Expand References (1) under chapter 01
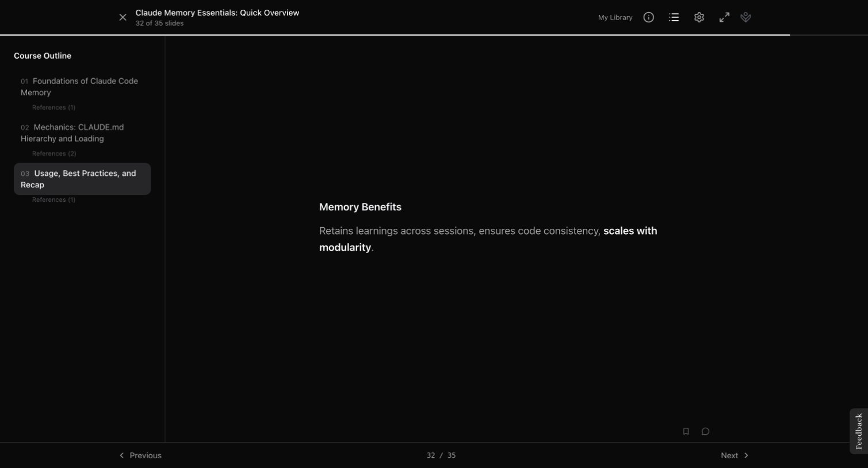The image size is (868, 468). [x=53, y=108]
